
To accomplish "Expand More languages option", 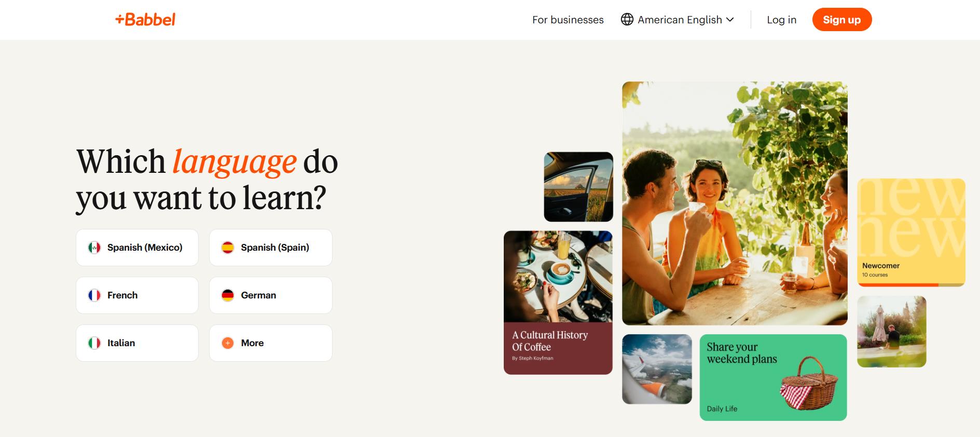I will coord(271,343).
